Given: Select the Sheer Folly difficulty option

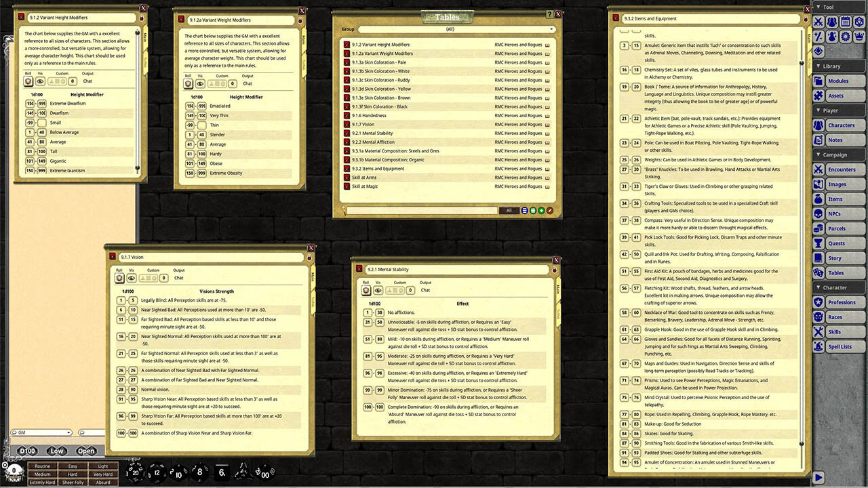Looking at the screenshot, I should [x=73, y=482].
